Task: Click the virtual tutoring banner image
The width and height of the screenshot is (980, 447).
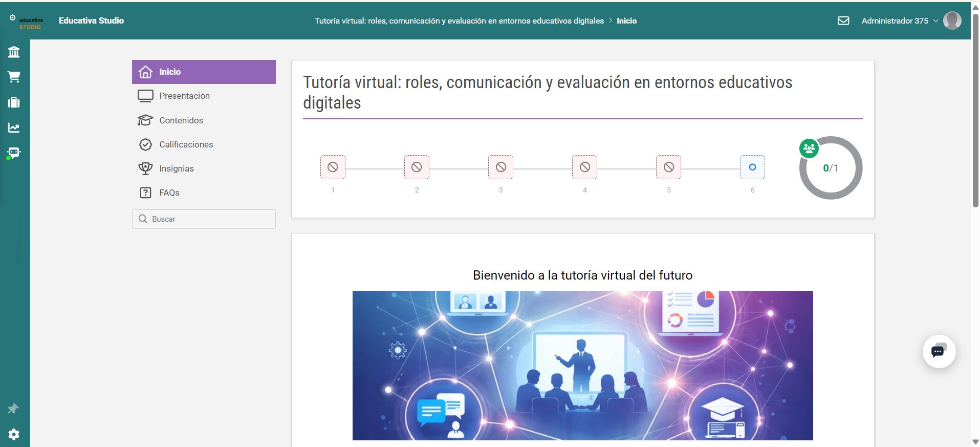Action: 582,365
